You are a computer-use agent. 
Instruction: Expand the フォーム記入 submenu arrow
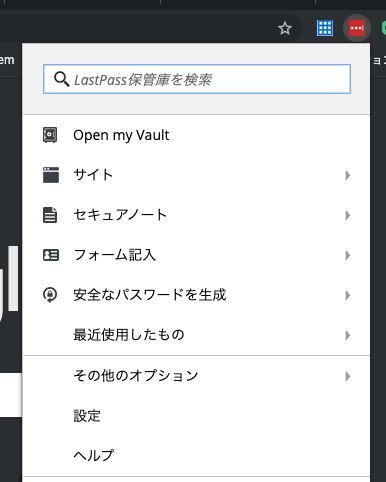[348, 255]
